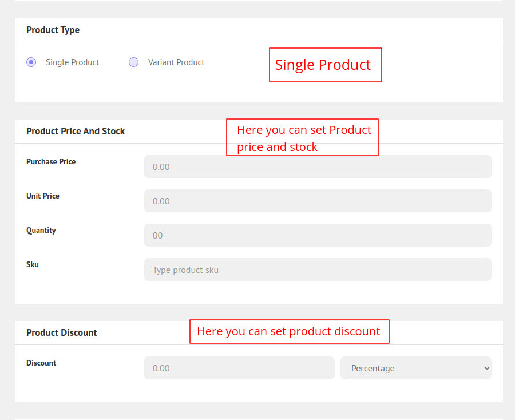Focus the Discount amount input
This screenshot has height=420, width=515.
click(239, 368)
